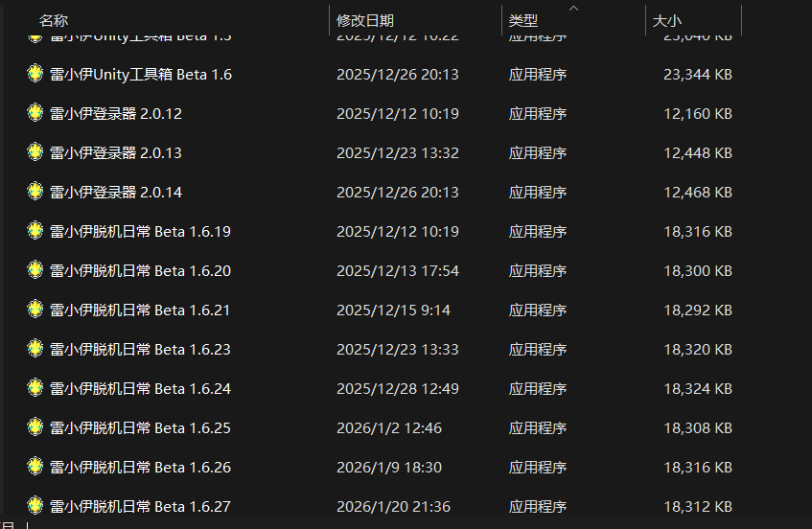The image size is (812, 529).
Task: Click the 雷小伊脱机日常 Beta 1.6.19 icon
Action: click(x=35, y=231)
